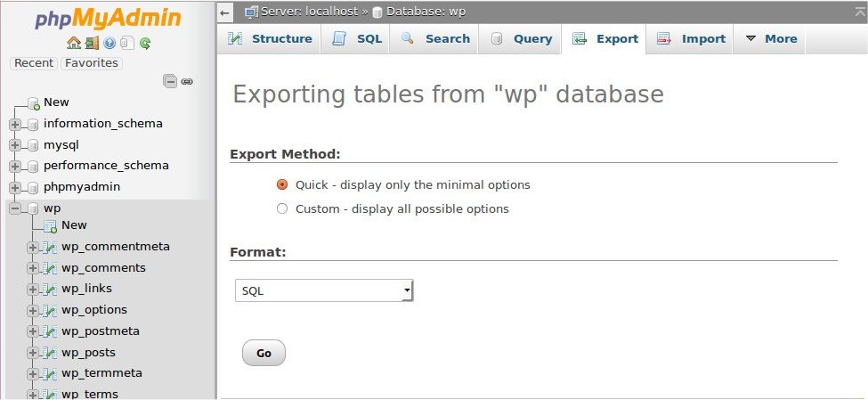Expand the information_schema database node
The image size is (868, 400).
[15, 124]
